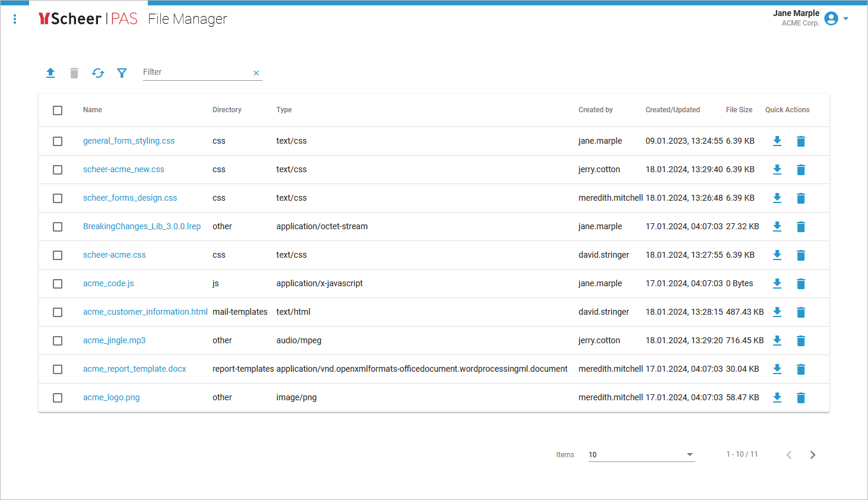Expand the Jane Marple account dropdown
Image resolution: width=868 pixels, height=500 pixels.
(844, 18)
